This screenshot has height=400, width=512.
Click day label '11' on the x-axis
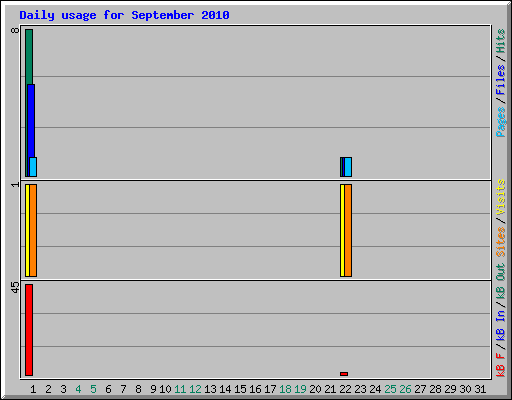coord(180,389)
